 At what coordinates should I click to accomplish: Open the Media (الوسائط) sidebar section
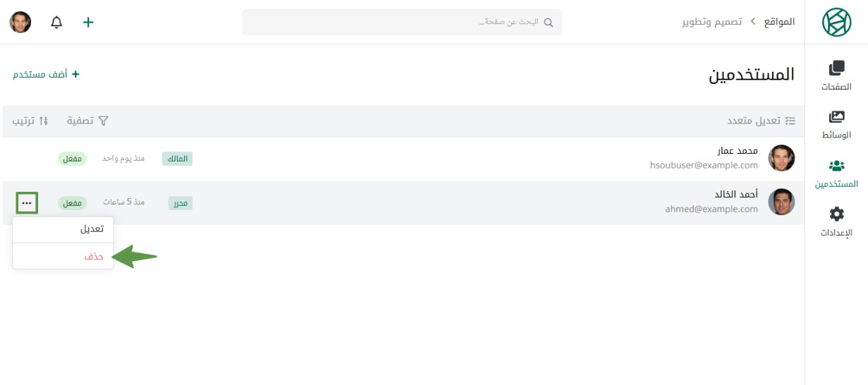pyautogui.click(x=836, y=125)
